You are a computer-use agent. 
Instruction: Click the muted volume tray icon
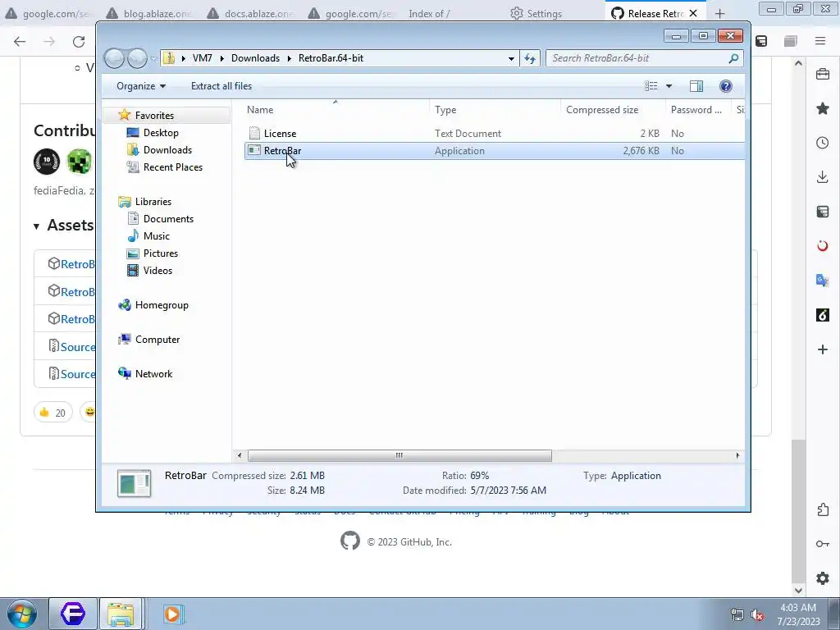click(757, 615)
